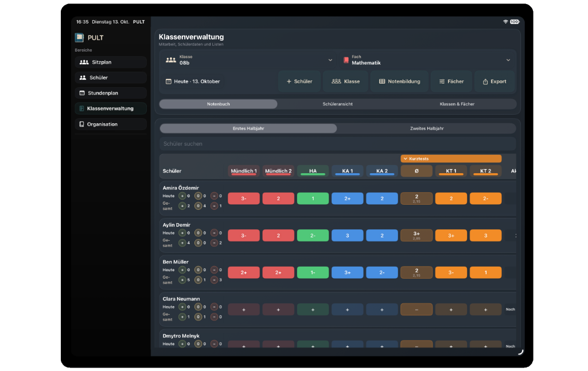
Task: Open the Klassen & Fächer tab
Action: click(457, 104)
